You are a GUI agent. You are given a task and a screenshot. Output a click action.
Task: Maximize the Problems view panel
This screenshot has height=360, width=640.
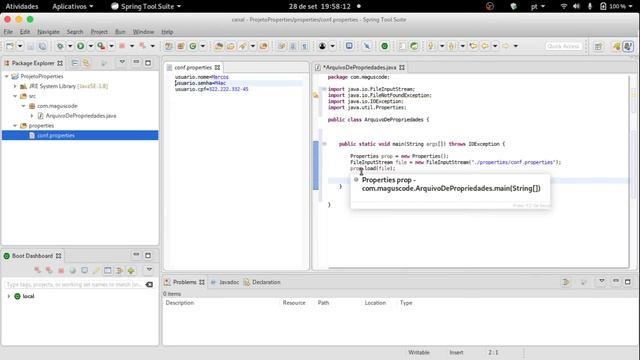point(628,282)
